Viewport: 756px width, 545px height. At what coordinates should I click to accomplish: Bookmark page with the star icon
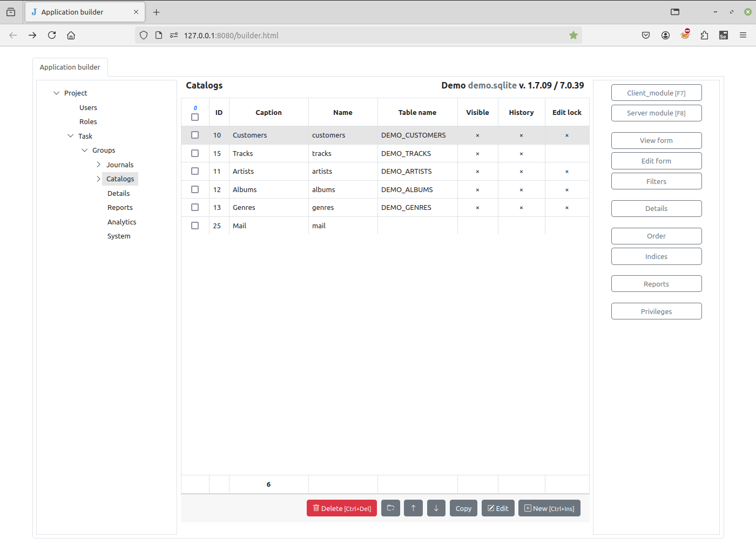(573, 35)
